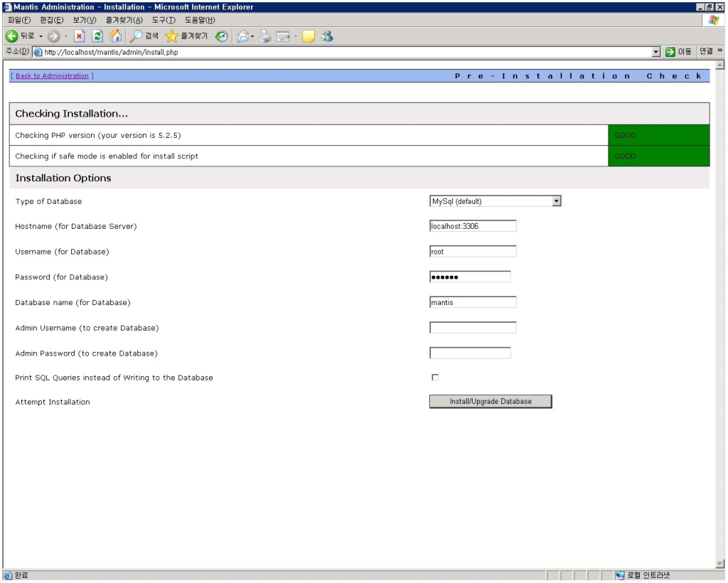This screenshot has height=583, width=728.
Task: Click the Back (뒤로) arrow icon
Action: click(x=11, y=36)
